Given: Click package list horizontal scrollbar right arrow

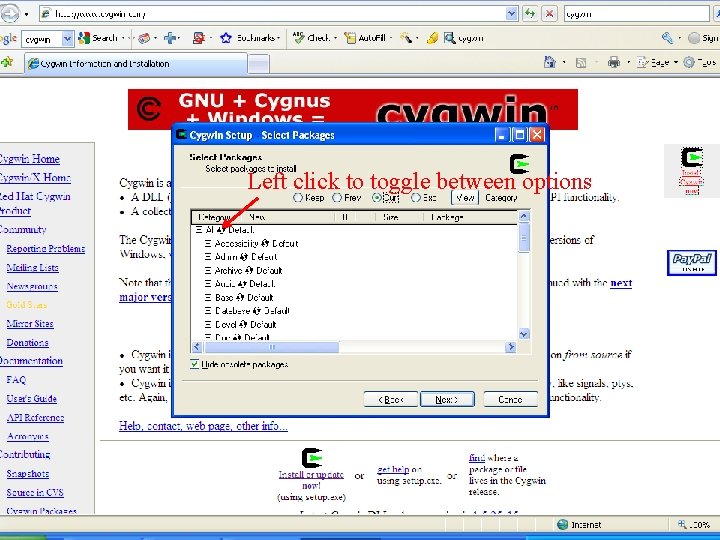Looking at the screenshot, I should [x=510, y=347].
